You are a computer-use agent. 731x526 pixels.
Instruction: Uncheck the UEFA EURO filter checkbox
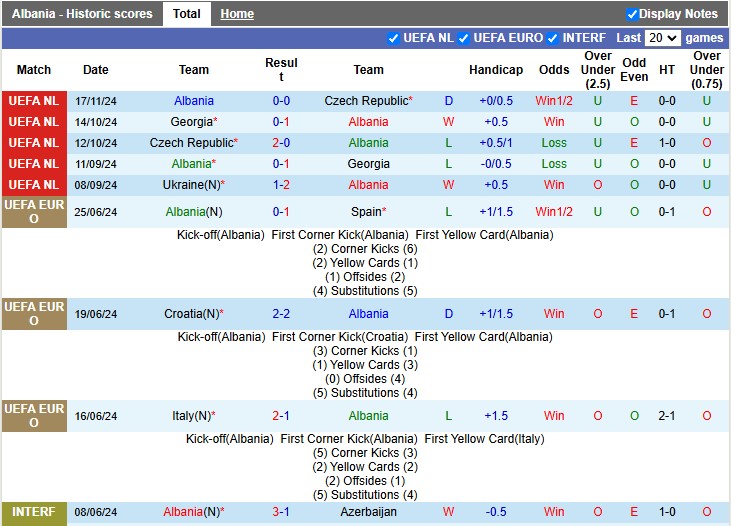click(464, 38)
